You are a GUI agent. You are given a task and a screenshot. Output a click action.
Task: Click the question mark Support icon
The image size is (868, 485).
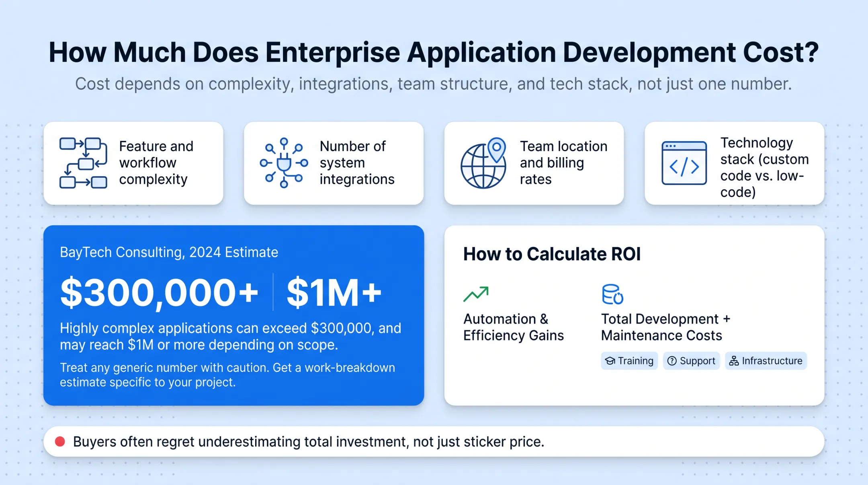[672, 361]
